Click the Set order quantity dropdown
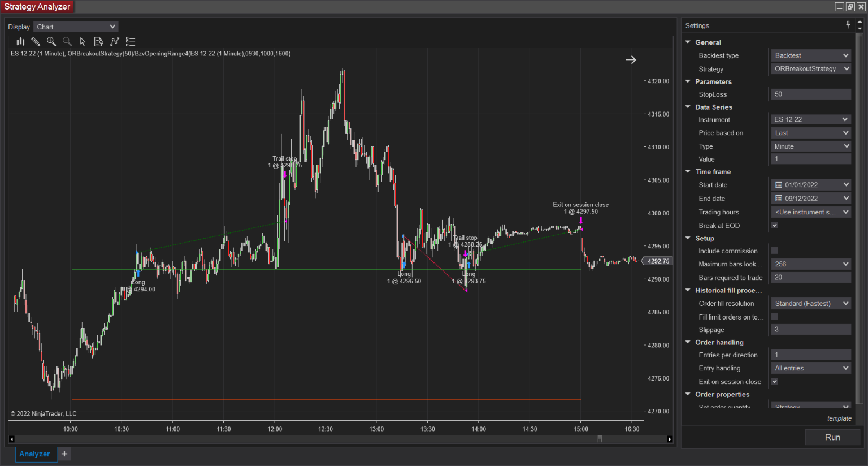This screenshot has width=868, height=466. pyautogui.click(x=811, y=406)
